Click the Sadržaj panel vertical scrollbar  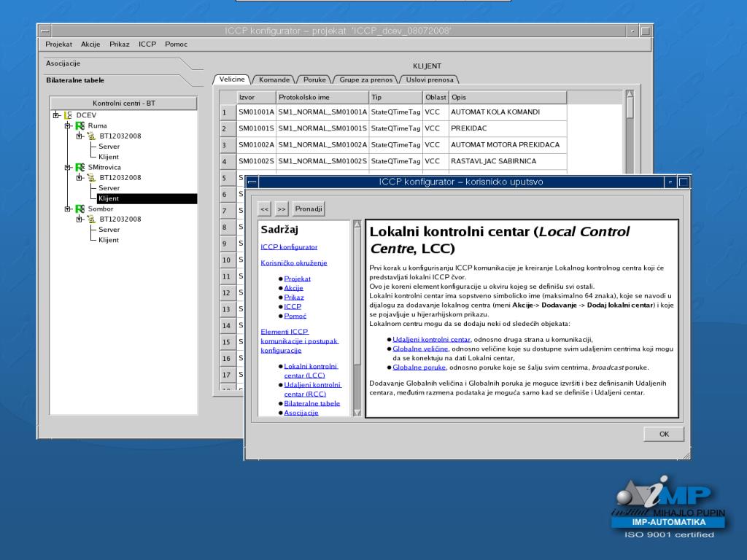click(x=357, y=292)
